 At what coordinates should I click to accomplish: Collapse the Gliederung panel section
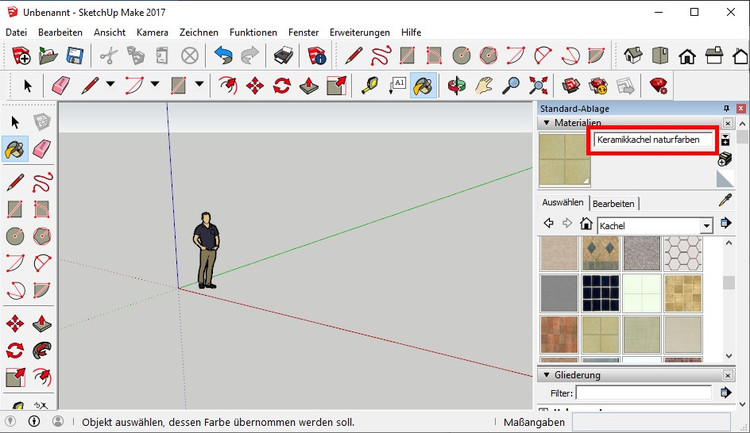545,375
